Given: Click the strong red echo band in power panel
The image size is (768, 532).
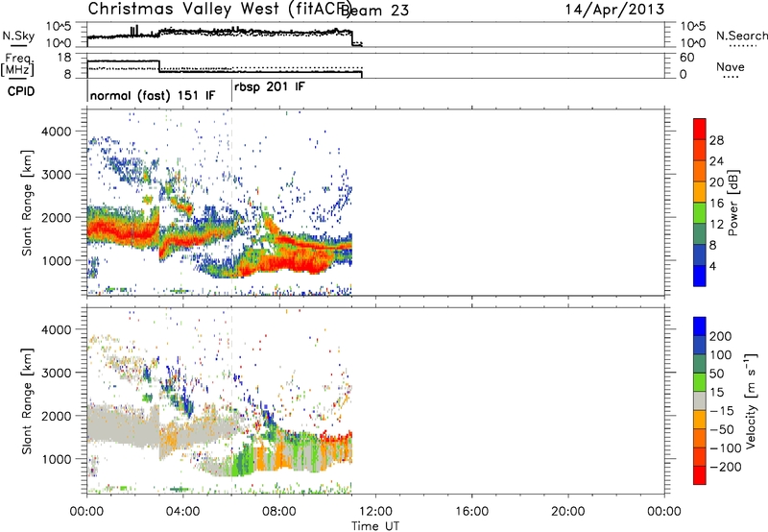Looking at the screenshot, I should (123, 231).
